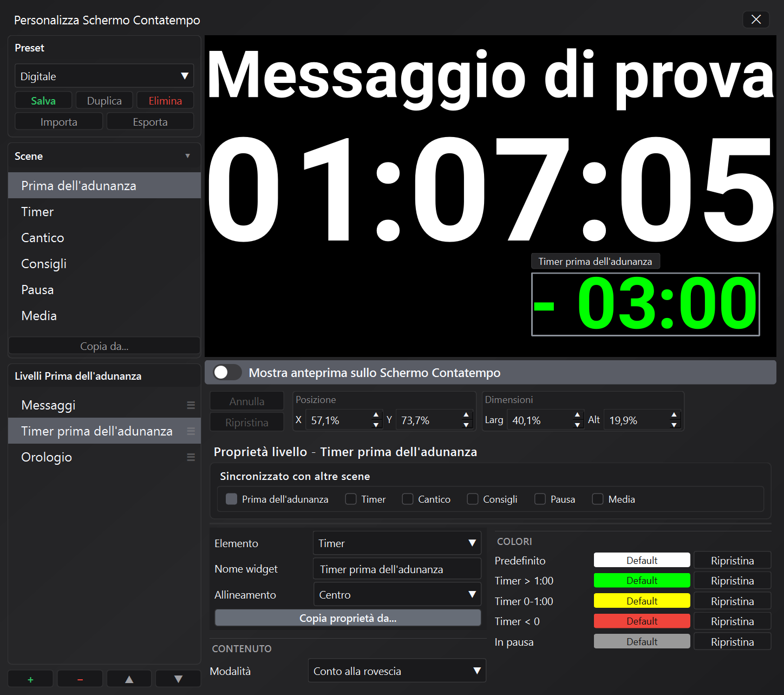Toggle Mostra anteprima sullo Schermo Contatempo switch
Screen dimensions: 784x695
click(227, 372)
